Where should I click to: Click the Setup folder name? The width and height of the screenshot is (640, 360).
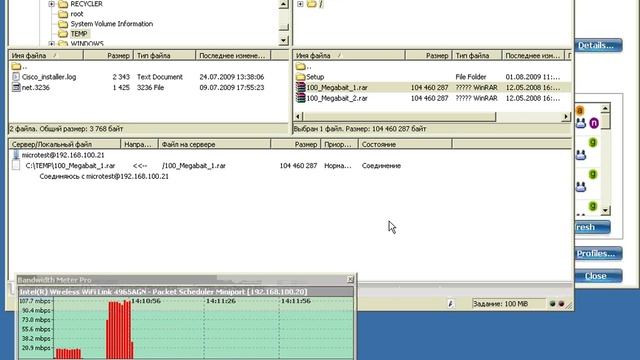(x=315, y=77)
